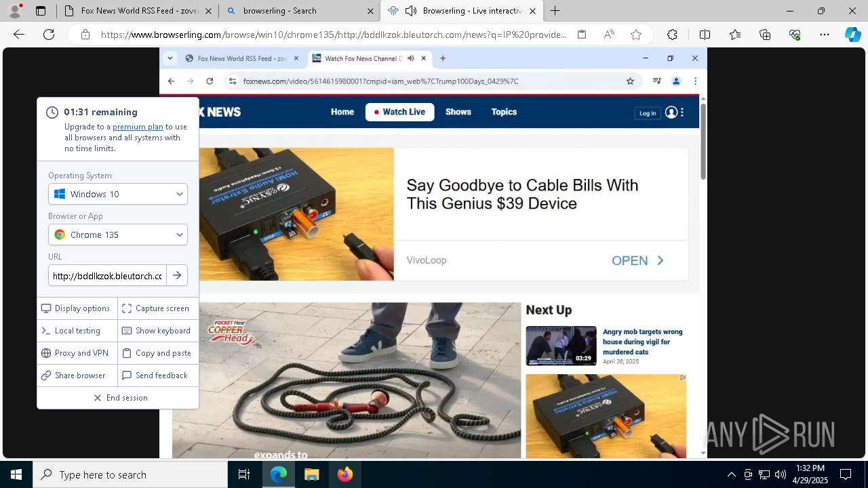
Task: Open Chrome profile avatar
Action: (x=676, y=81)
